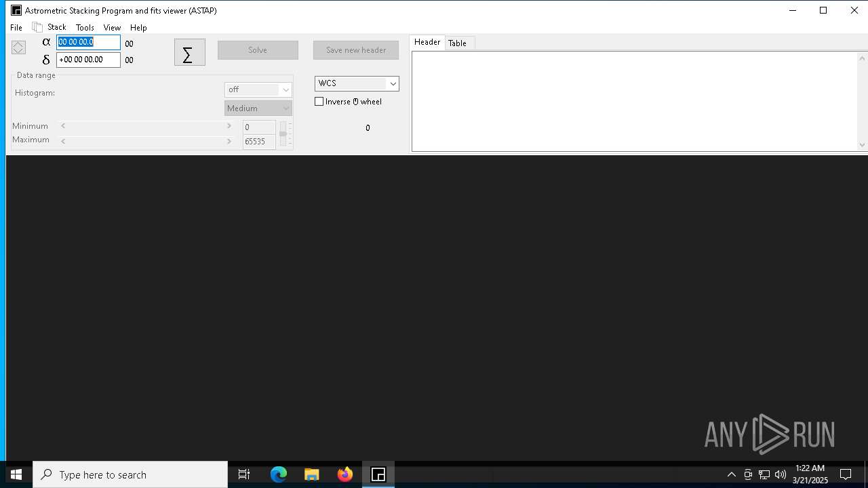Launch Firefox from the taskbar
This screenshot has height=488, width=868.
pos(345,474)
